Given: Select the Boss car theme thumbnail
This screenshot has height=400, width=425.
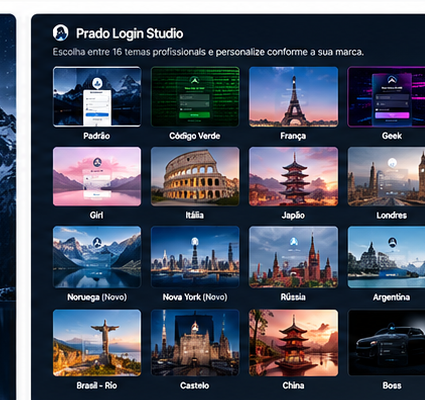Looking at the screenshot, I should [386, 343].
